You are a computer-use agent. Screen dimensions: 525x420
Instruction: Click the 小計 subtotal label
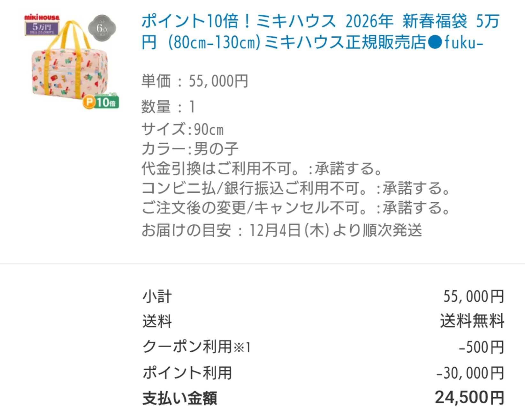[157, 296]
